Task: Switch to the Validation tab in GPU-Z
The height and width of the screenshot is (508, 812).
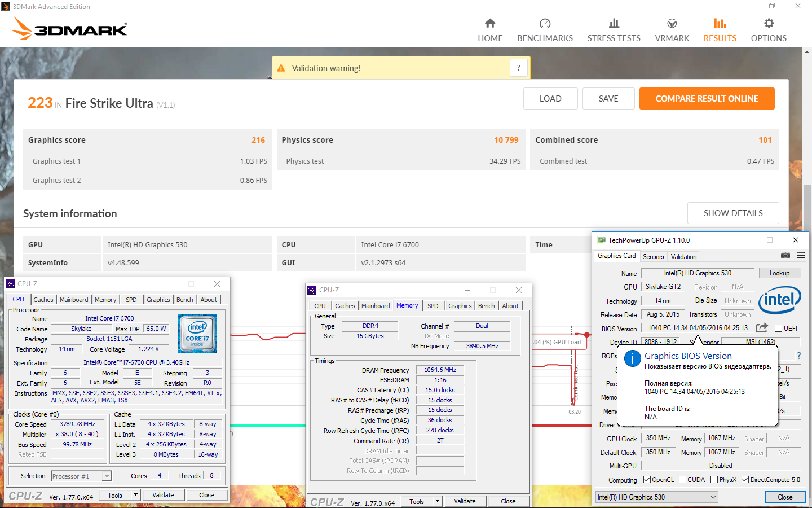Action: tap(683, 257)
